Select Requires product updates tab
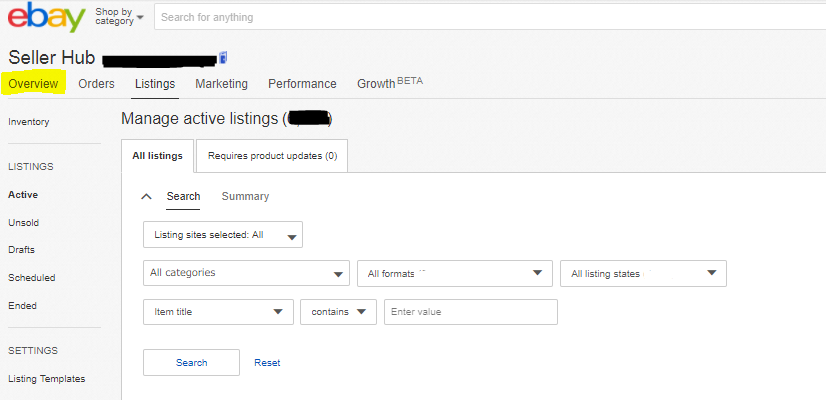The height and width of the screenshot is (400, 826). click(x=271, y=156)
